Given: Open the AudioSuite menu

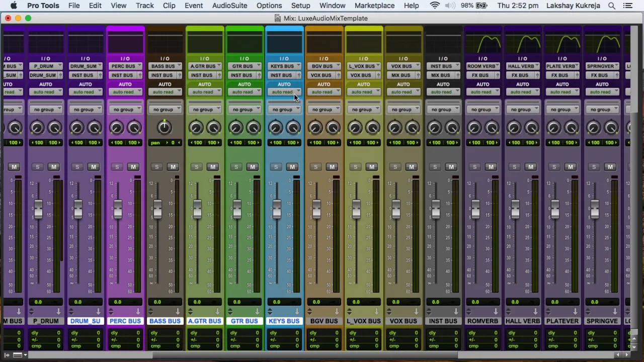Looking at the screenshot, I should pyautogui.click(x=229, y=6).
